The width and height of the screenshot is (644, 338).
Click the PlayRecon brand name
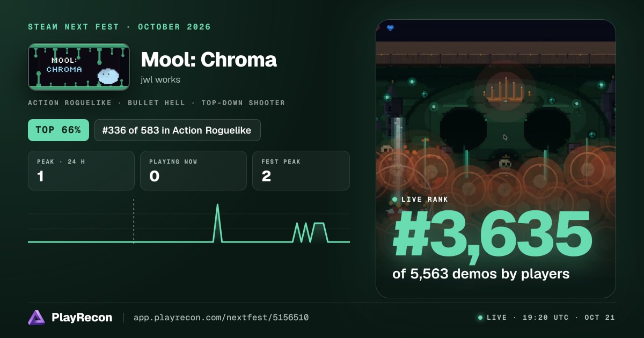point(82,318)
